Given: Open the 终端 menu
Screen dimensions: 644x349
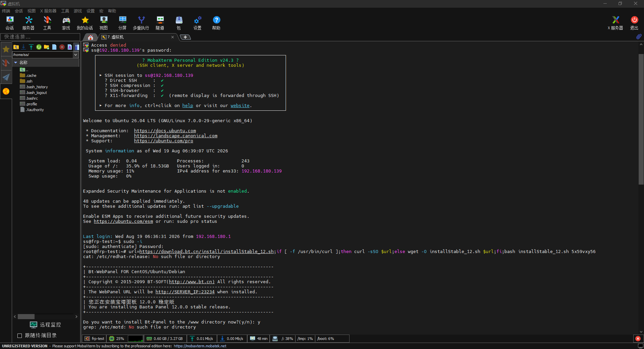Looking at the screenshot, I should [x=6, y=11].
